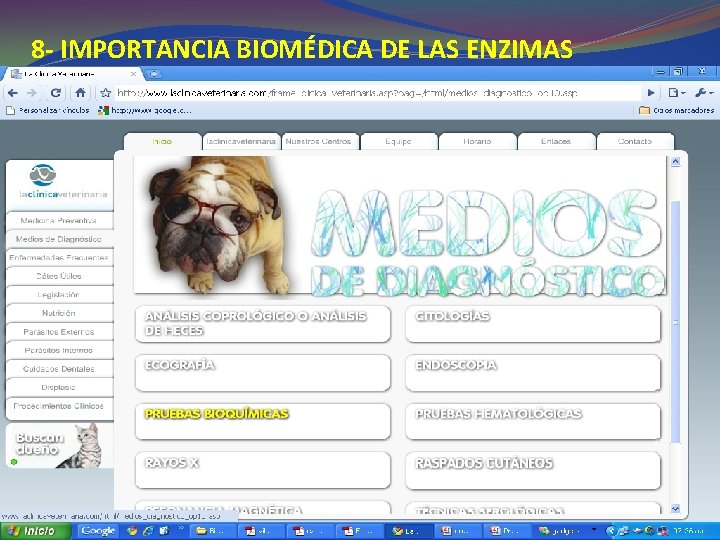
Task: Open the 'Citologías' section
Action: tap(533, 324)
